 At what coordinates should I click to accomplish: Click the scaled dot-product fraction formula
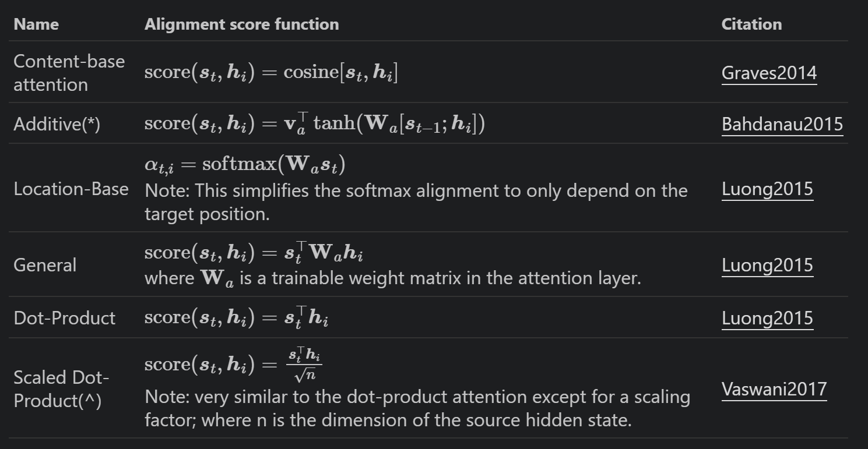tap(234, 365)
